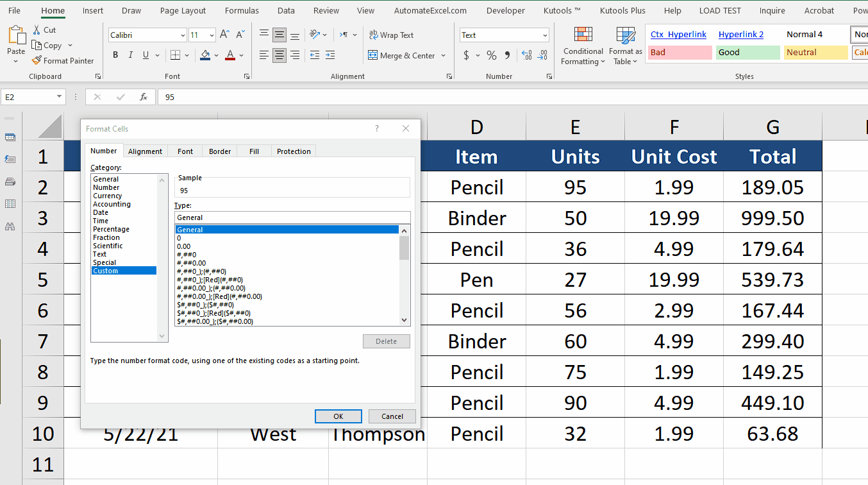
Task: Switch to the Formulas ribbon tab
Action: click(242, 10)
